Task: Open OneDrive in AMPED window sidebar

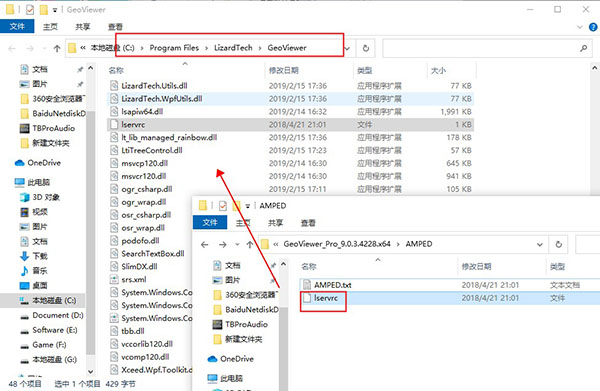Action: [236, 359]
